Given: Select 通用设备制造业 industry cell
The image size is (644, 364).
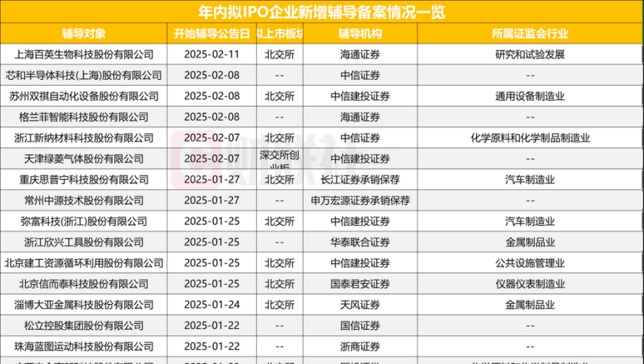Looking at the screenshot, I should pyautogui.click(x=530, y=96).
